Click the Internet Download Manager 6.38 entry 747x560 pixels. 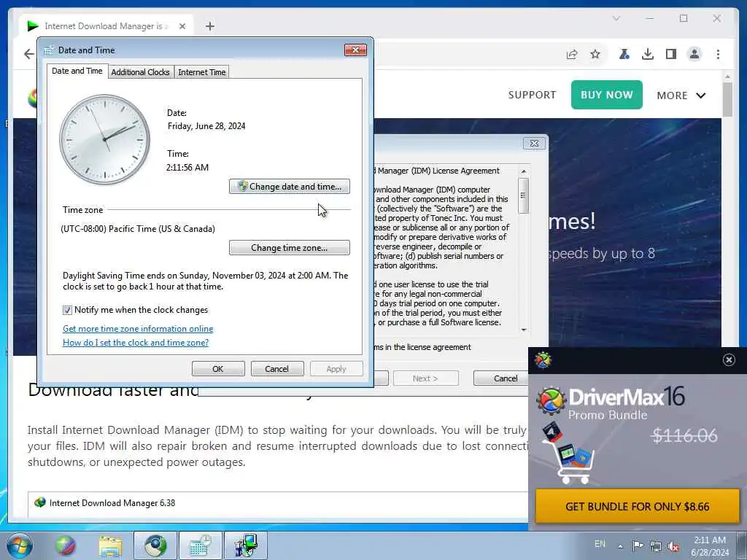coord(112,503)
